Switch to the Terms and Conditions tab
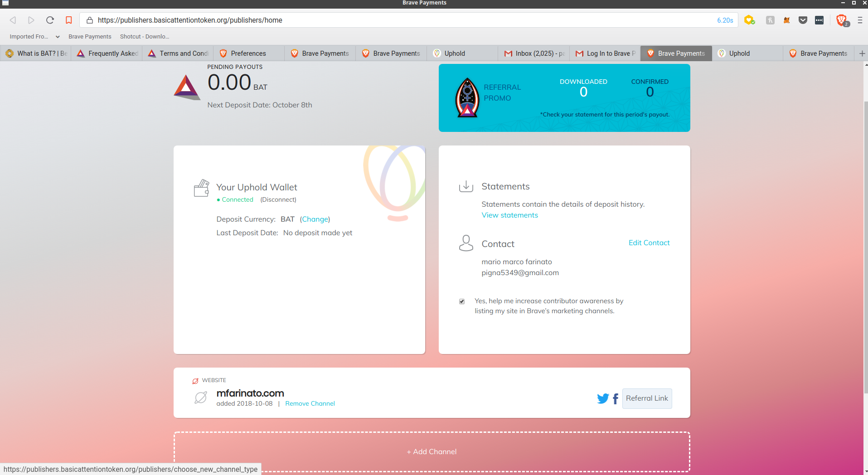Image resolution: width=868 pixels, height=475 pixels. tap(179, 53)
